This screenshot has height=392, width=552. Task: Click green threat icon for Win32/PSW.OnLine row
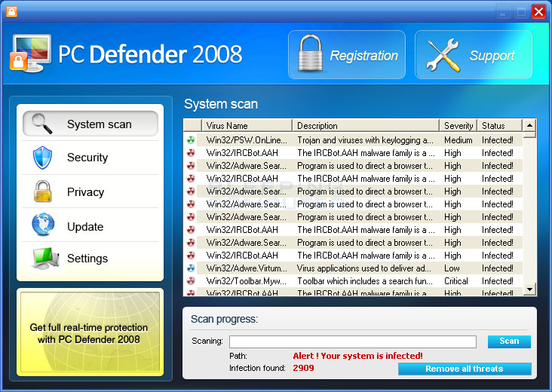(191, 140)
